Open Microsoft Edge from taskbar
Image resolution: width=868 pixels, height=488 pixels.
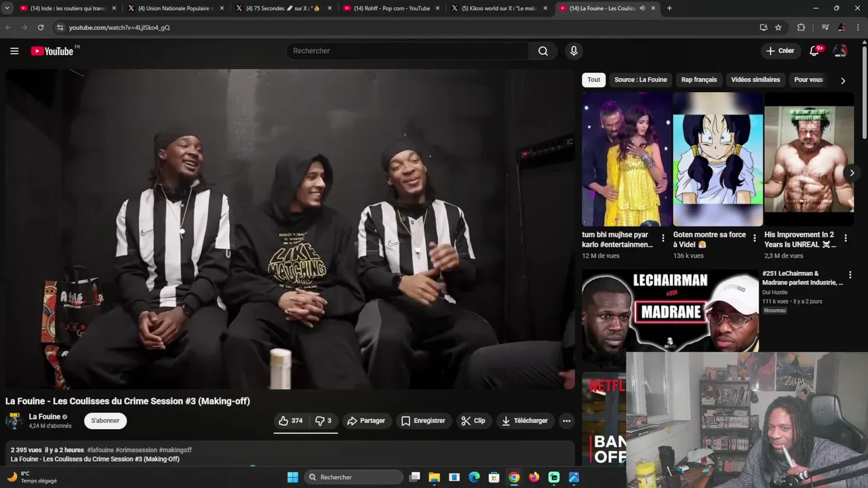point(475,477)
